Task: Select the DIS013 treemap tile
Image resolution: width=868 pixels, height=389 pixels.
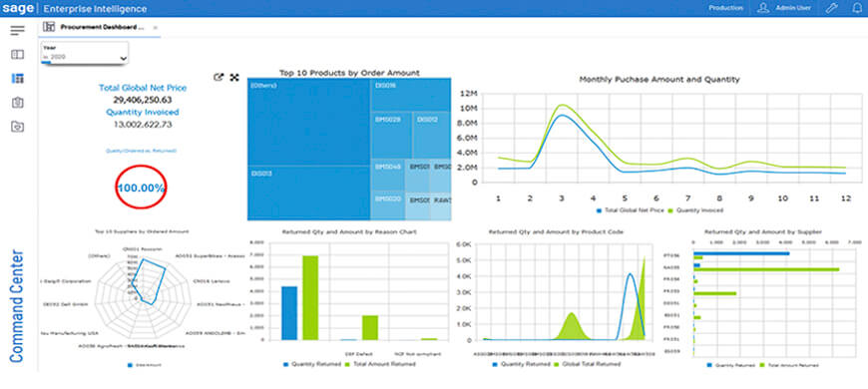Action: click(308, 194)
